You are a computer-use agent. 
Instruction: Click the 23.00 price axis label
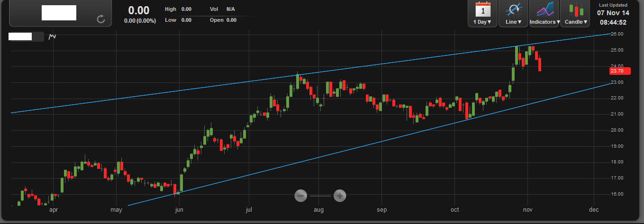pos(617,82)
